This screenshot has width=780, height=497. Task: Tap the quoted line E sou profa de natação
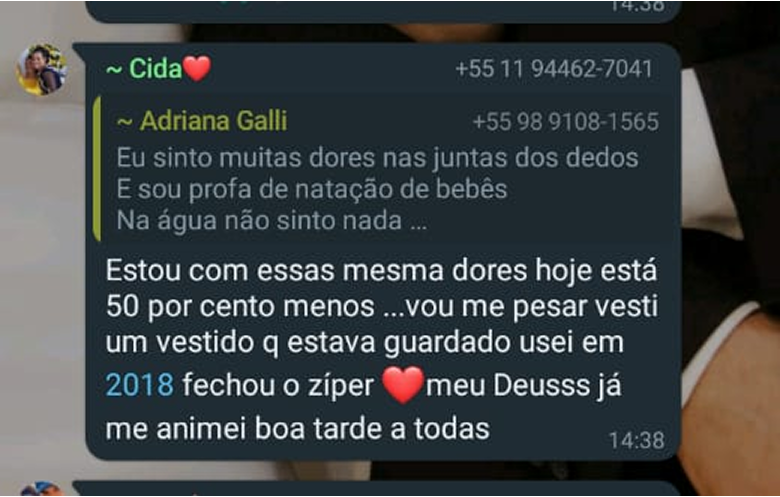312,189
